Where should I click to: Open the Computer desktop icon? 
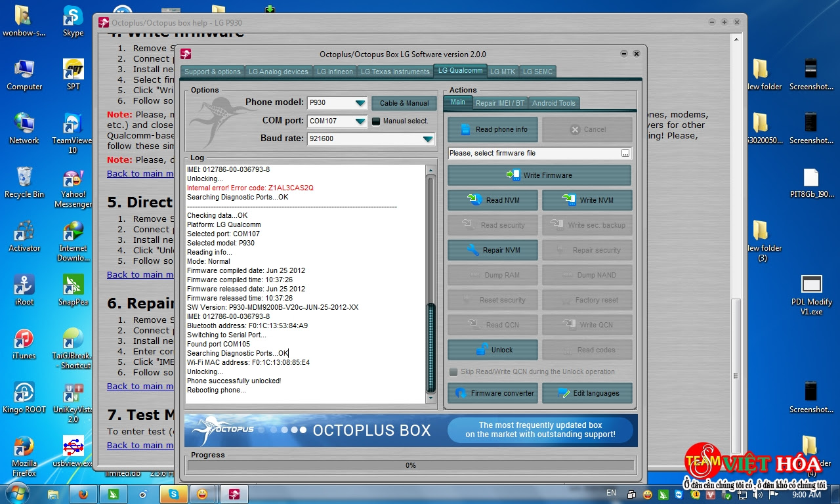coord(24,75)
